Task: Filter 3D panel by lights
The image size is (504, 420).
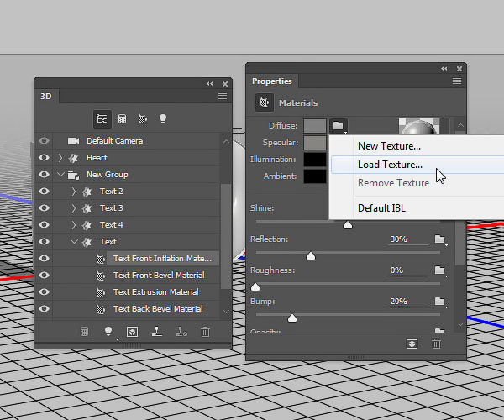Action: (163, 118)
